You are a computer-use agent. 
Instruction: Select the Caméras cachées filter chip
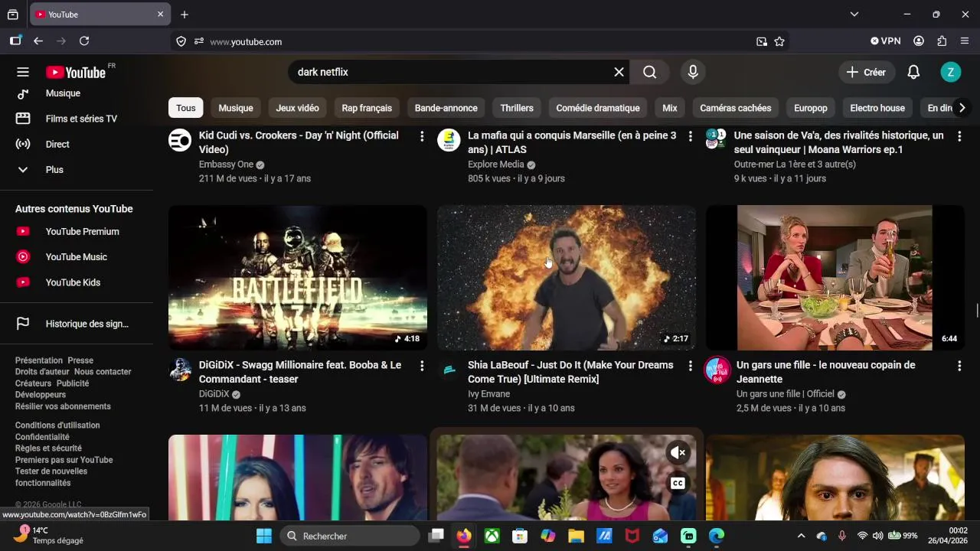coord(736,108)
